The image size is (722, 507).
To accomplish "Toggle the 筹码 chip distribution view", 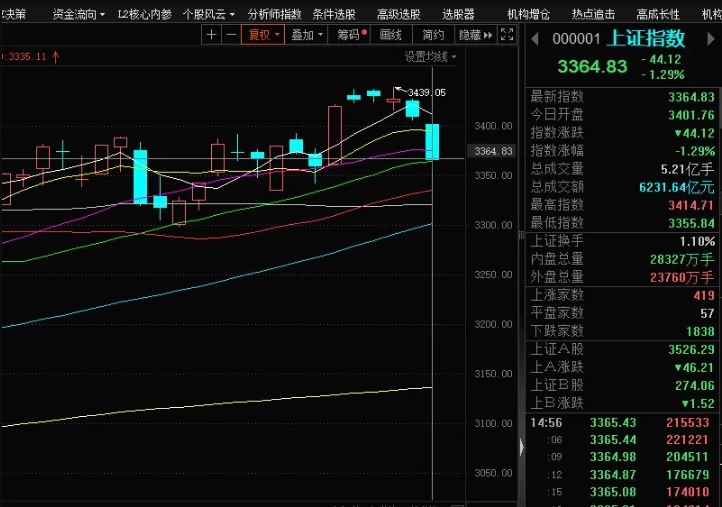I will (351, 35).
